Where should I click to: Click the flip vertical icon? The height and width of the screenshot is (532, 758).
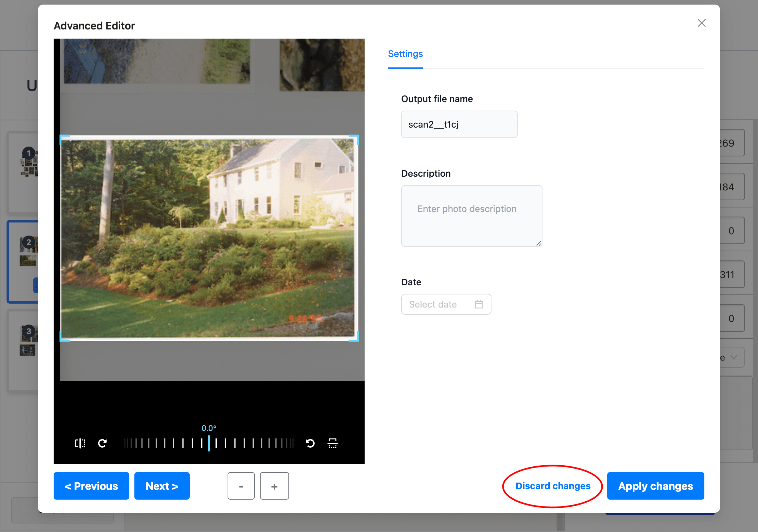coord(332,443)
